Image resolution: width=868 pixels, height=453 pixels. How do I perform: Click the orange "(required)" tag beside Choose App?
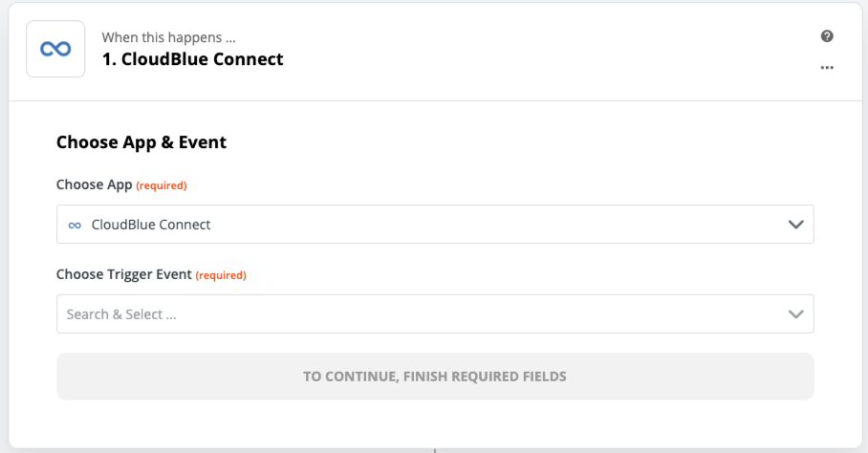pos(162,185)
